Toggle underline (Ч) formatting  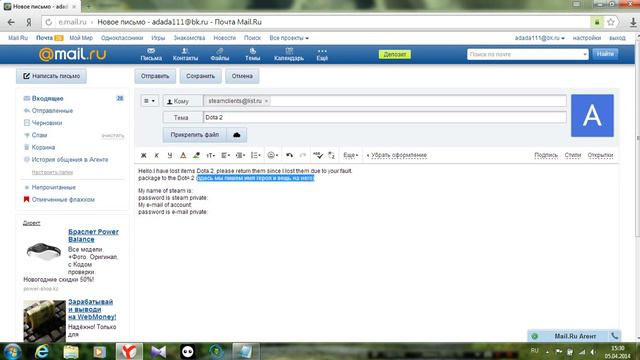(x=170, y=155)
